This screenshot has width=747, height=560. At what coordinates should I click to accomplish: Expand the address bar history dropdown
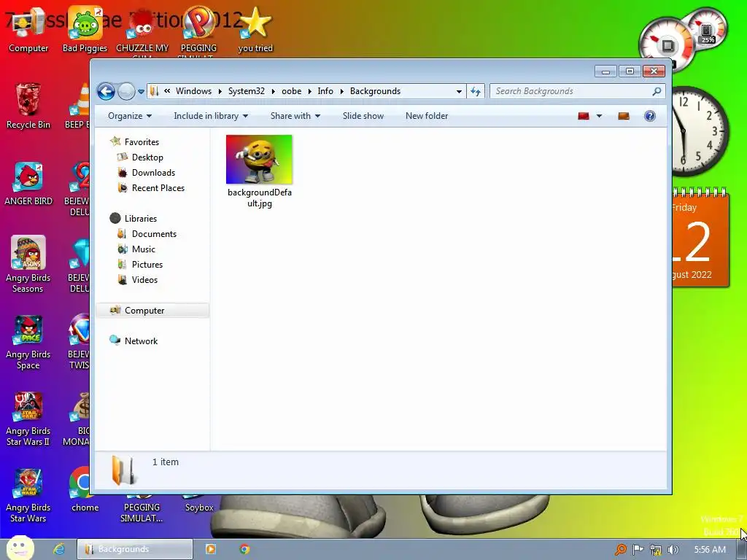(459, 91)
